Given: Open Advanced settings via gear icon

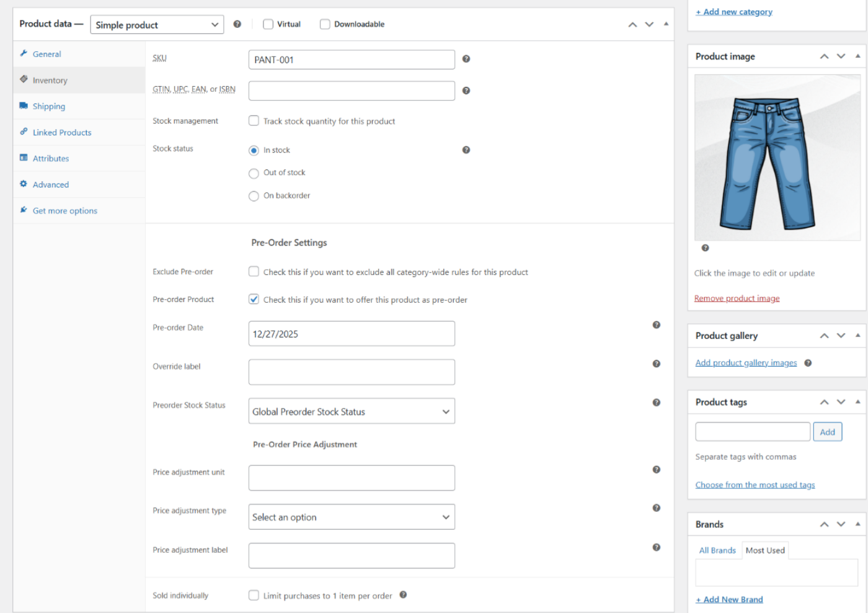Looking at the screenshot, I should (x=23, y=184).
